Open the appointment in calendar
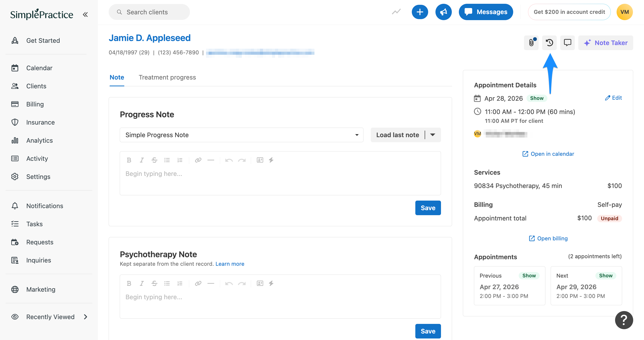 pos(548,154)
